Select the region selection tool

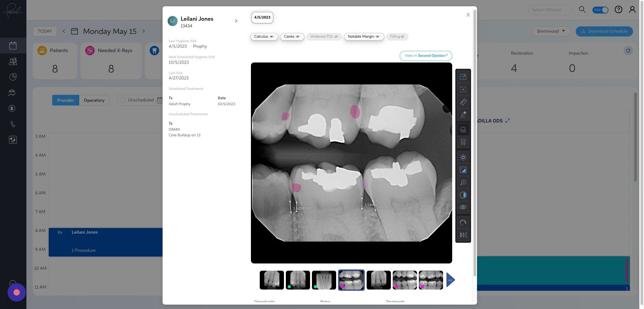coord(463,89)
